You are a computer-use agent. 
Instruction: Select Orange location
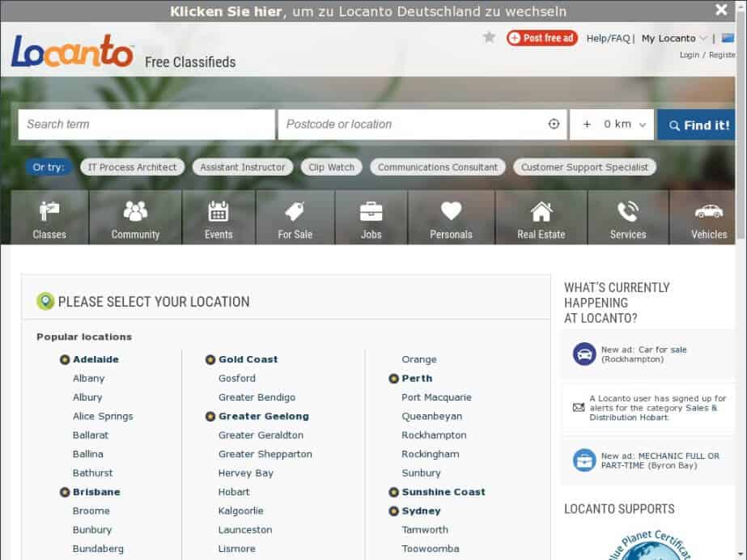pyautogui.click(x=418, y=359)
